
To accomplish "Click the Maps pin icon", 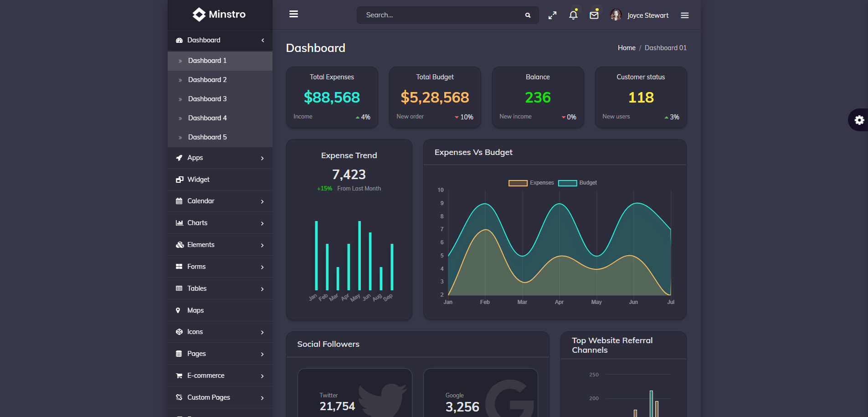I will (178, 310).
